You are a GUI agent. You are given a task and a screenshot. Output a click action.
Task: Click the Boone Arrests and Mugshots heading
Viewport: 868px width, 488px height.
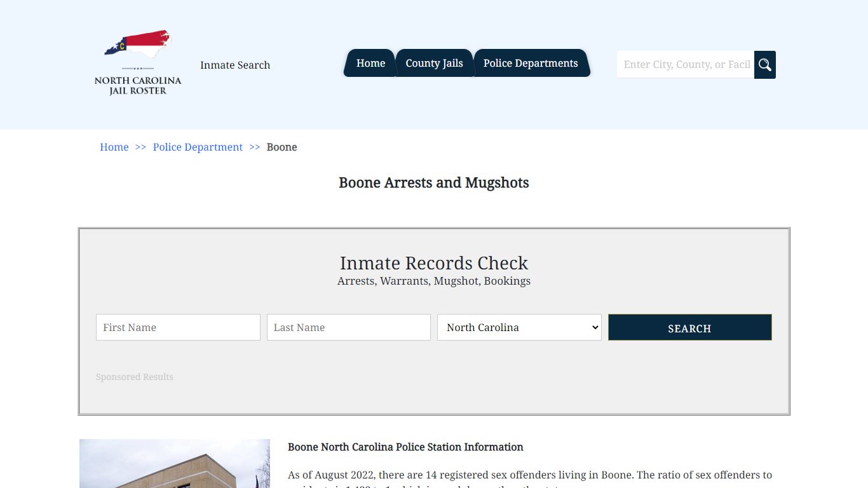click(x=434, y=182)
